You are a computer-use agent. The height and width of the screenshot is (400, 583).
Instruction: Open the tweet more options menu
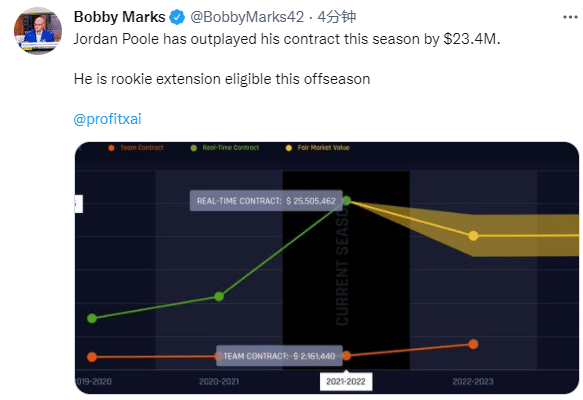[x=570, y=17]
